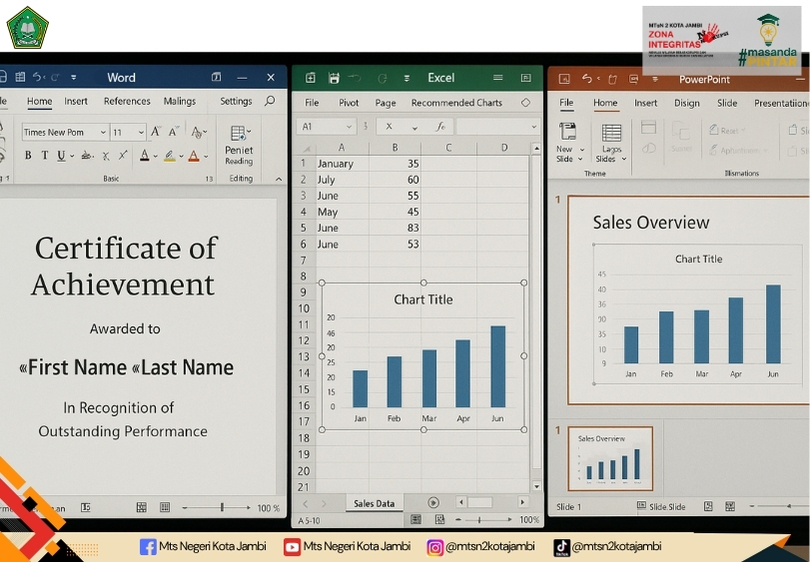Click Word's ribbon search magnifier
810x562 pixels.
(270, 101)
